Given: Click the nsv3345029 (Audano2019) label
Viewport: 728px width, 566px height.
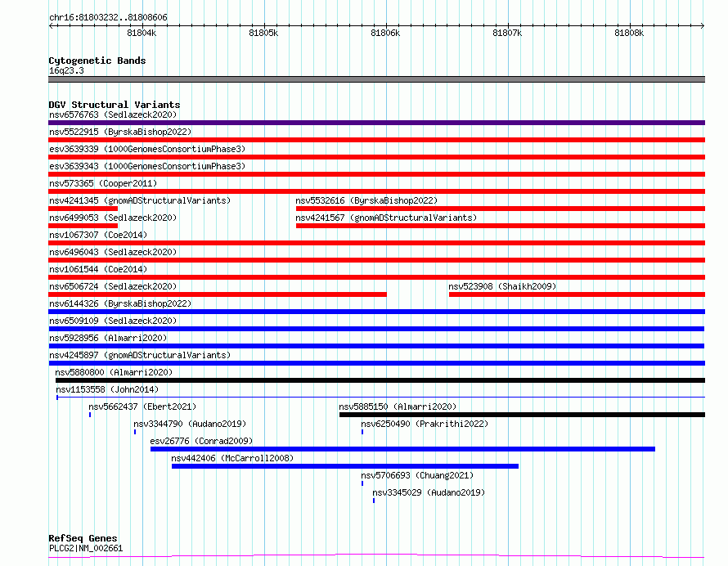Looking at the screenshot, I should point(429,492).
